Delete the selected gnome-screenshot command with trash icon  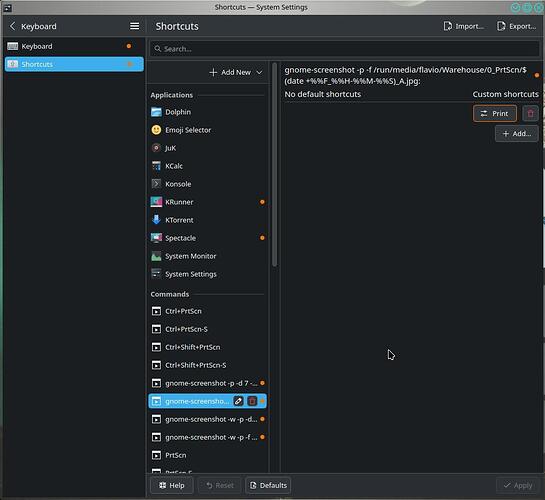tap(252, 401)
